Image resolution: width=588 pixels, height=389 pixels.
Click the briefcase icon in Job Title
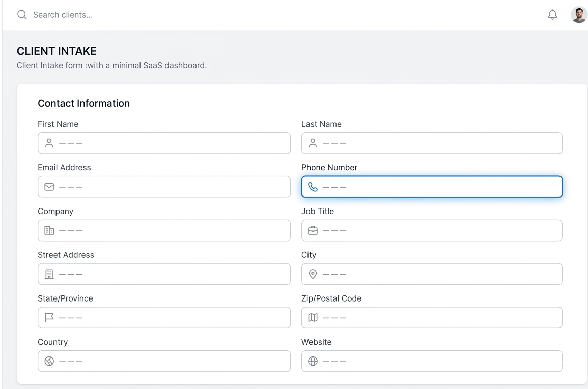point(313,231)
